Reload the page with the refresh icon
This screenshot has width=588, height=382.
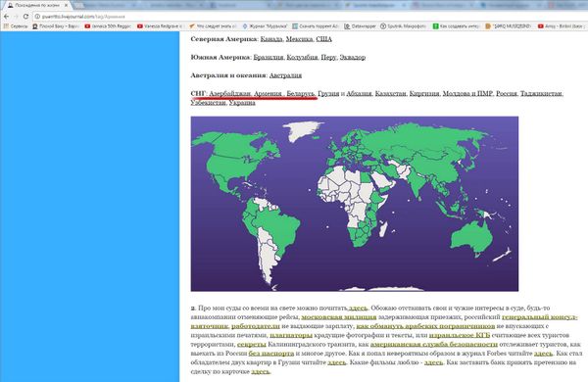25,17
